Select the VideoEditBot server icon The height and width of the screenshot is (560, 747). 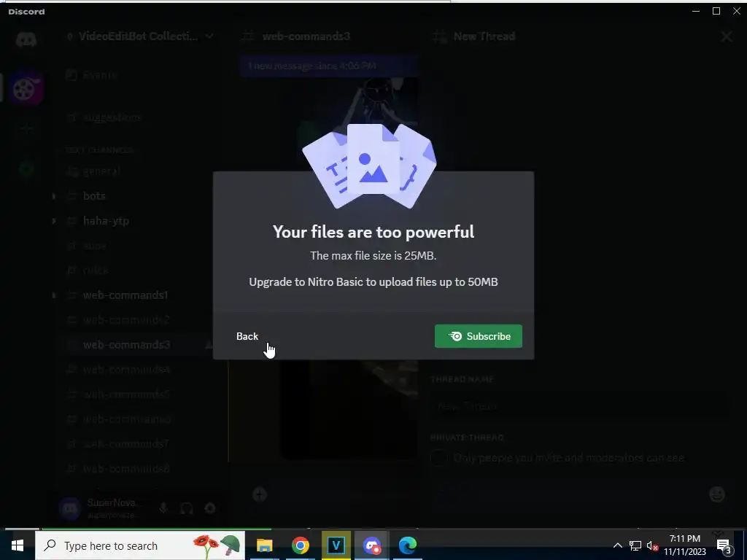pyautogui.click(x=26, y=88)
